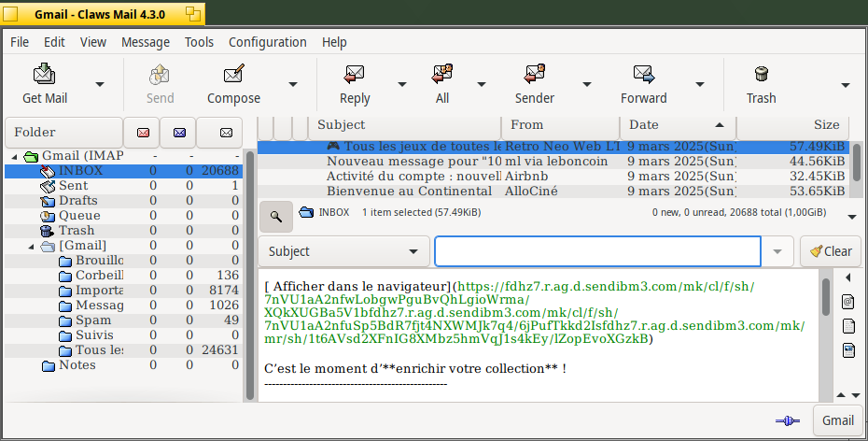This screenshot has height=441, width=868.
Task: Compose a new email
Action: click(x=233, y=84)
